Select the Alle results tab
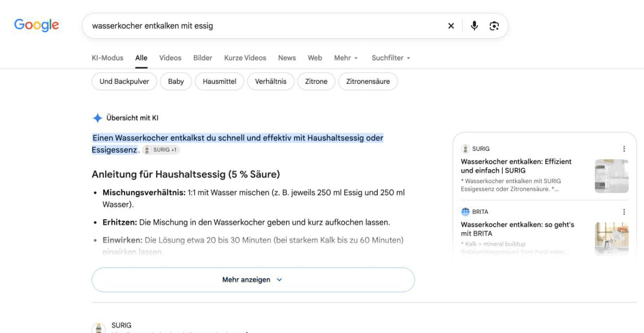The width and height of the screenshot is (644, 333). tap(141, 58)
